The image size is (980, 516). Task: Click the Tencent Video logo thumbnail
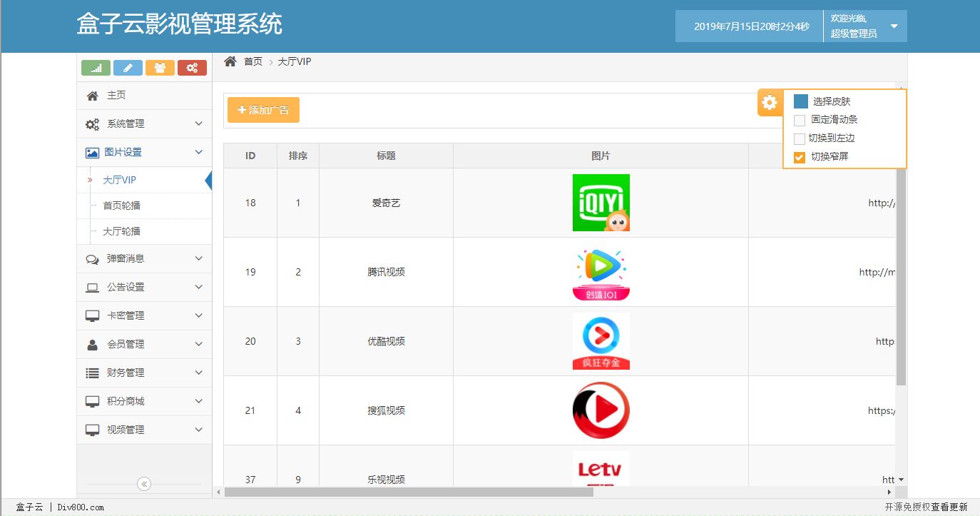tap(601, 272)
